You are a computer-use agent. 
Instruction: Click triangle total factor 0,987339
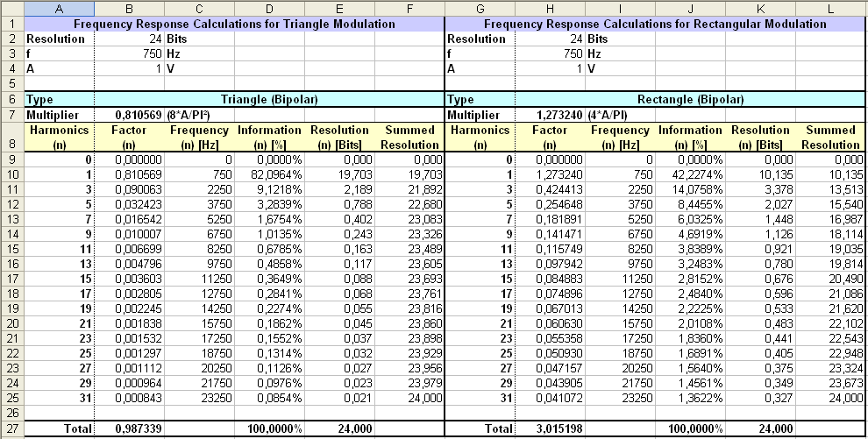point(129,428)
